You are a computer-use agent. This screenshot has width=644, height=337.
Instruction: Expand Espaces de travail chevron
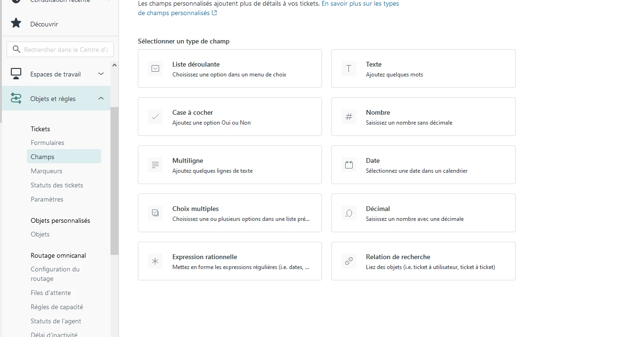101,74
